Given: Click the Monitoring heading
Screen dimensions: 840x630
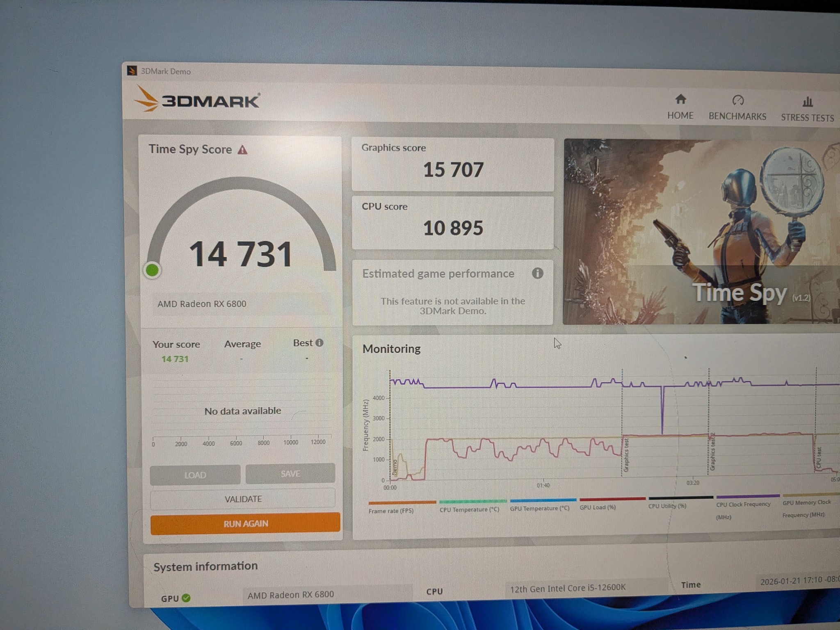Looking at the screenshot, I should click(391, 349).
